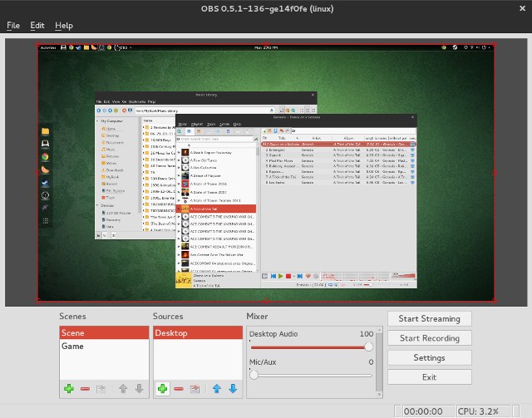532x418 pixels.
Task: Click the Chrome dock icon shown in preview
Action: [x=45, y=157]
